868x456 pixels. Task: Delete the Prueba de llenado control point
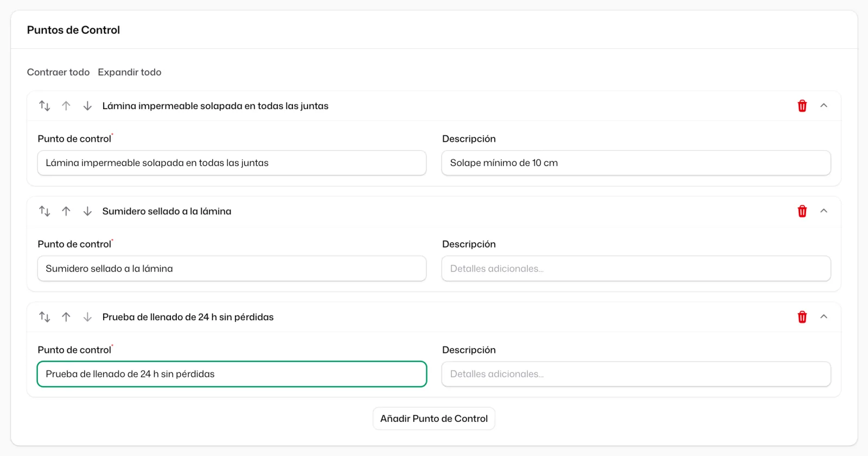802,317
